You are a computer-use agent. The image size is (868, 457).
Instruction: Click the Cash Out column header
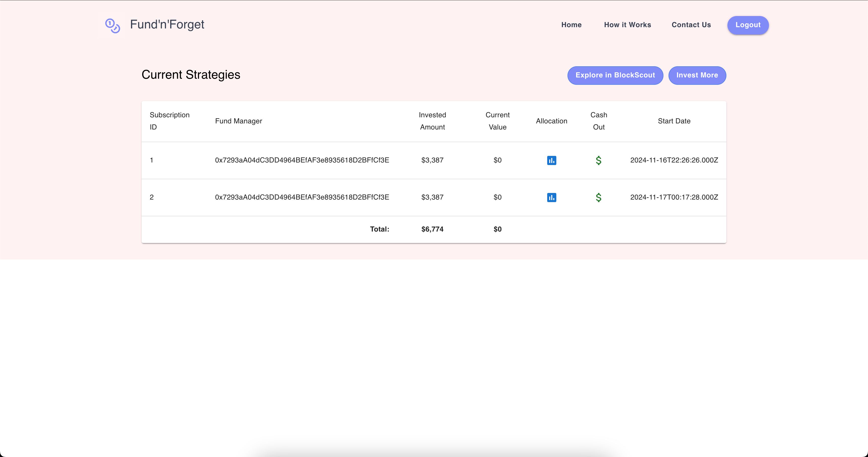point(599,121)
